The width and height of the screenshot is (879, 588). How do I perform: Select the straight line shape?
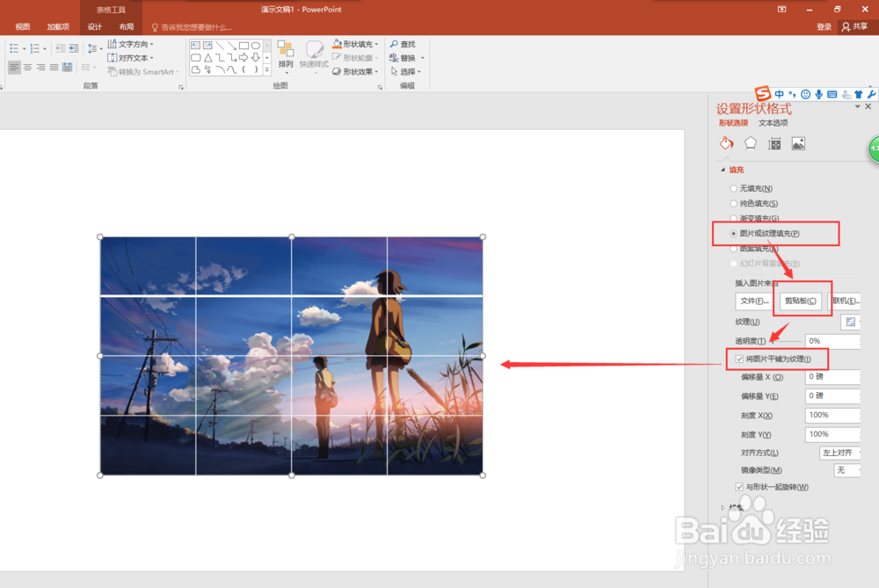[x=220, y=46]
